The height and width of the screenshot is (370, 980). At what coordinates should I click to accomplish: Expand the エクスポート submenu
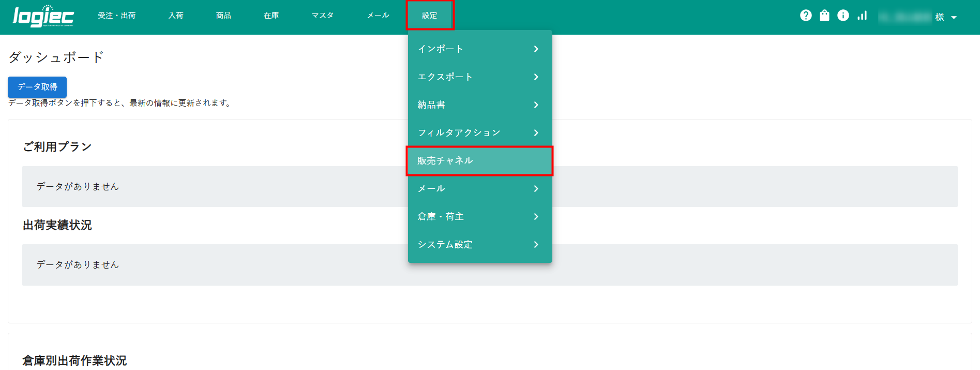click(x=479, y=77)
